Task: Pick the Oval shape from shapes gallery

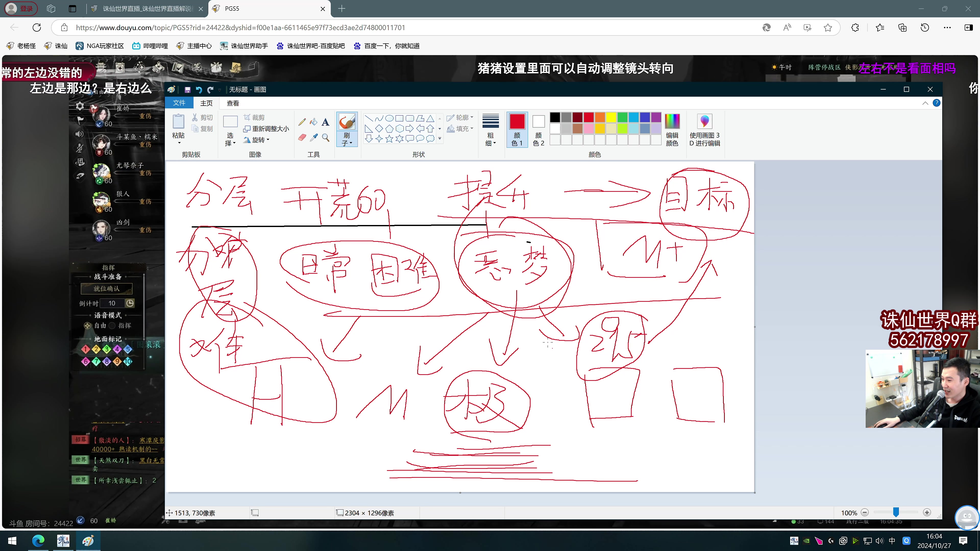Action: (x=389, y=118)
